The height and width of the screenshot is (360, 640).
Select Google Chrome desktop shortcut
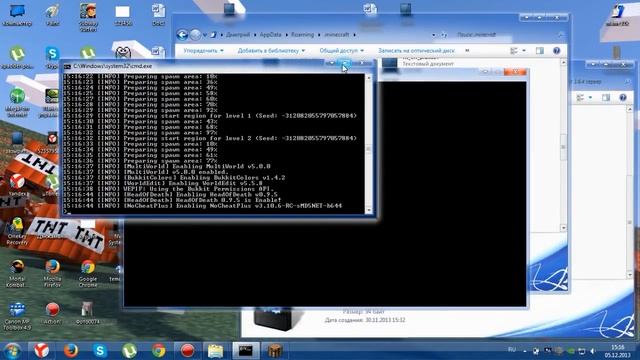click(x=88, y=273)
